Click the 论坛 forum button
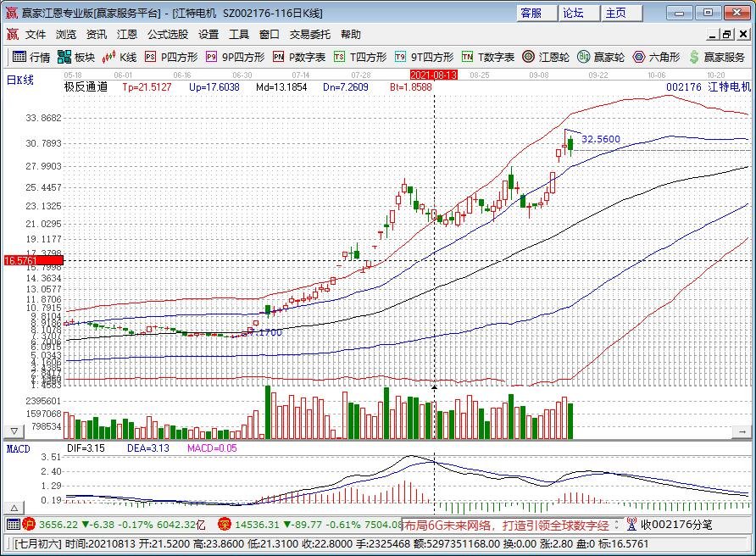Screen dimensions: 756x556 tap(579, 13)
